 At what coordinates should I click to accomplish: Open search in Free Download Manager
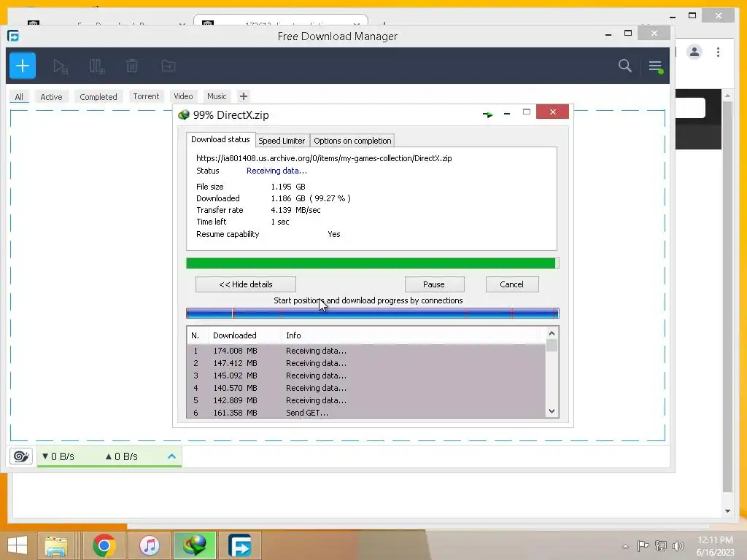click(x=624, y=66)
